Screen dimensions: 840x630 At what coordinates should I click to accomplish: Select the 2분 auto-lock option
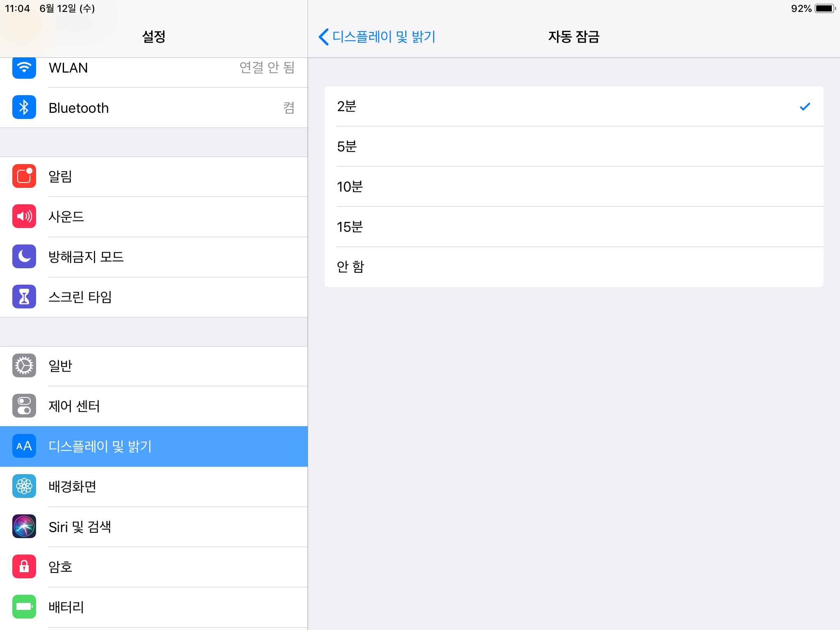pyautogui.click(x=574, y=106)
